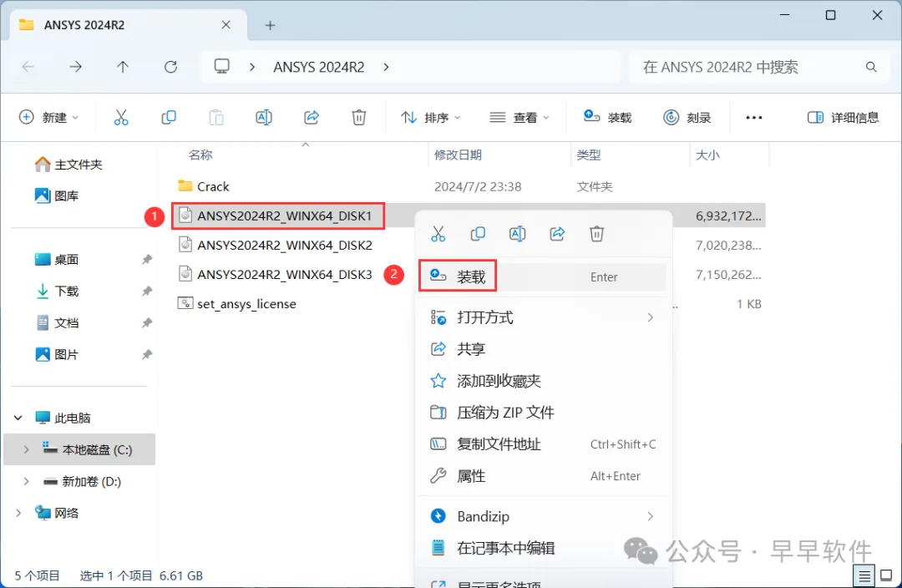Screen dimensions: 902x588
Task: Click Delete icon in context menu
Action: (596, 234)
